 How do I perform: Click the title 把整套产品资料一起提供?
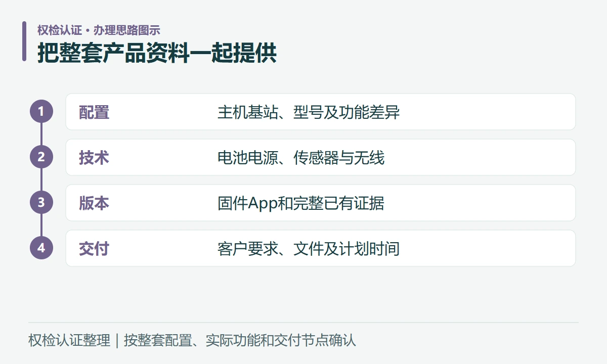(x=157, y=53)
